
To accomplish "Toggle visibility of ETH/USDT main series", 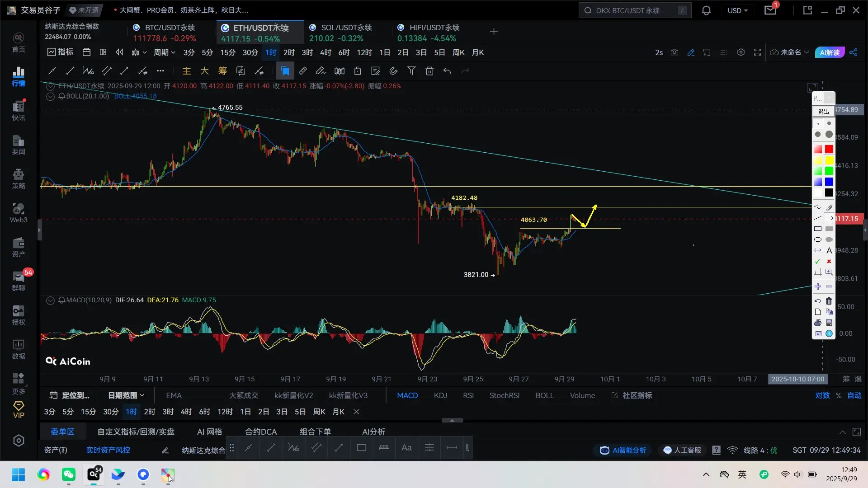I will point(50,86).
